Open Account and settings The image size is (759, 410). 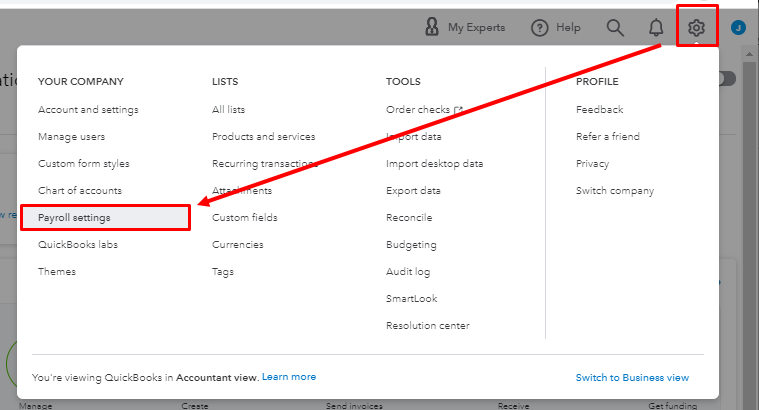pyautogui.click(x=88, y=109)
